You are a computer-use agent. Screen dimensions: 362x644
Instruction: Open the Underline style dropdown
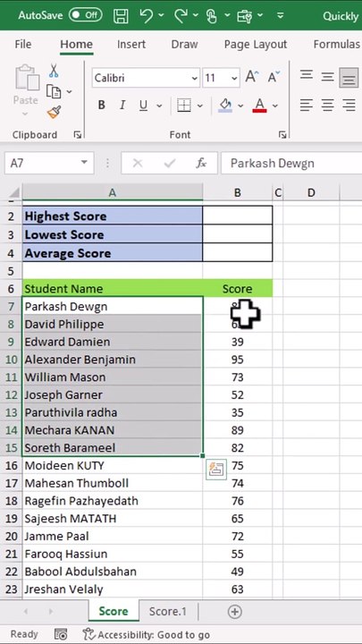click(x=159, y=106)
